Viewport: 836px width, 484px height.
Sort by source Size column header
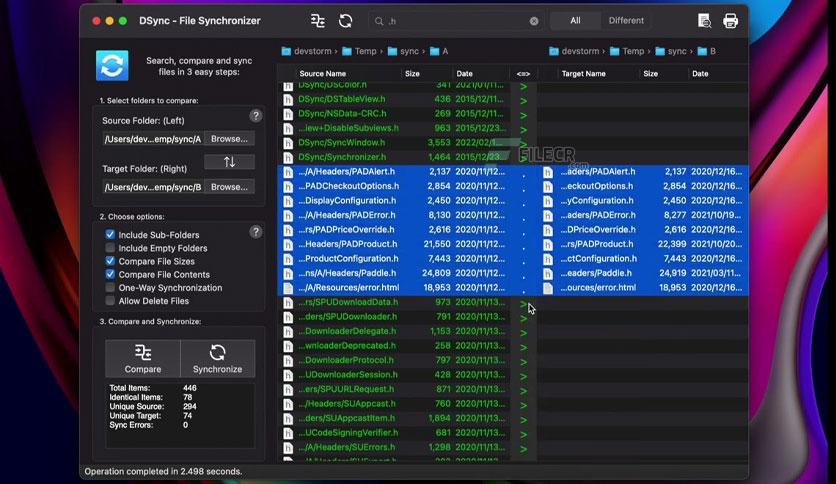coord(412,74)
